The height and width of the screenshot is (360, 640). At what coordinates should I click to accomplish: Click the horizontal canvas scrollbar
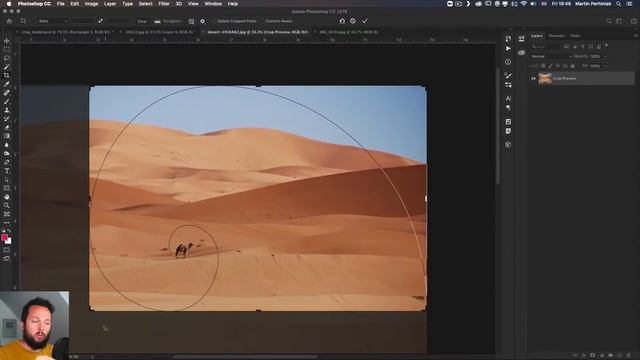(245, 356)
